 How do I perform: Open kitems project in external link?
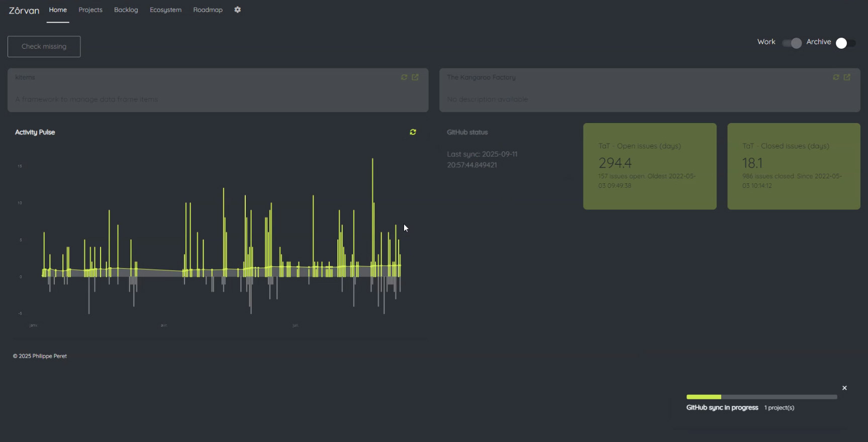pos(415,77)
